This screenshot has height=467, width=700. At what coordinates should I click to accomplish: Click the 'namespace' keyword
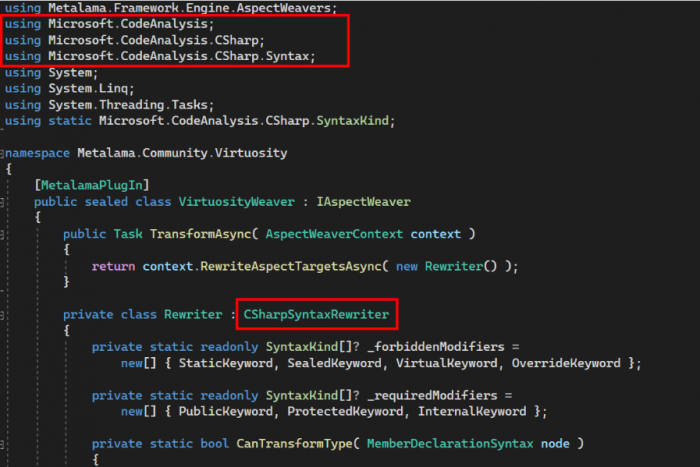[x=38, y=153]
